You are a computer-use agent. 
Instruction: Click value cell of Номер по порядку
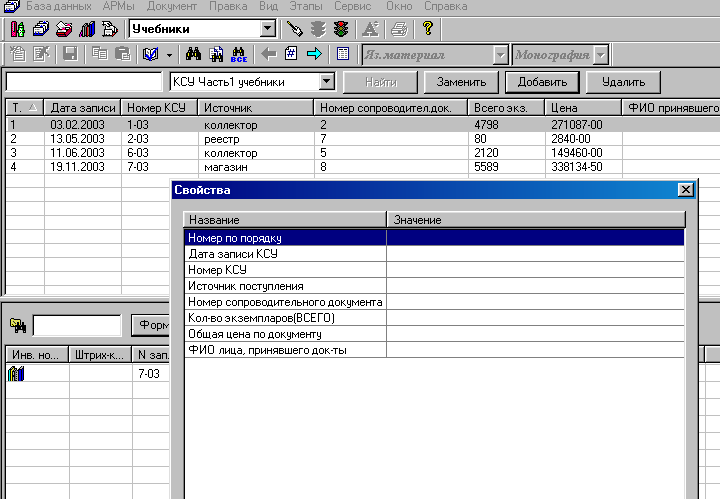[535, 238]
